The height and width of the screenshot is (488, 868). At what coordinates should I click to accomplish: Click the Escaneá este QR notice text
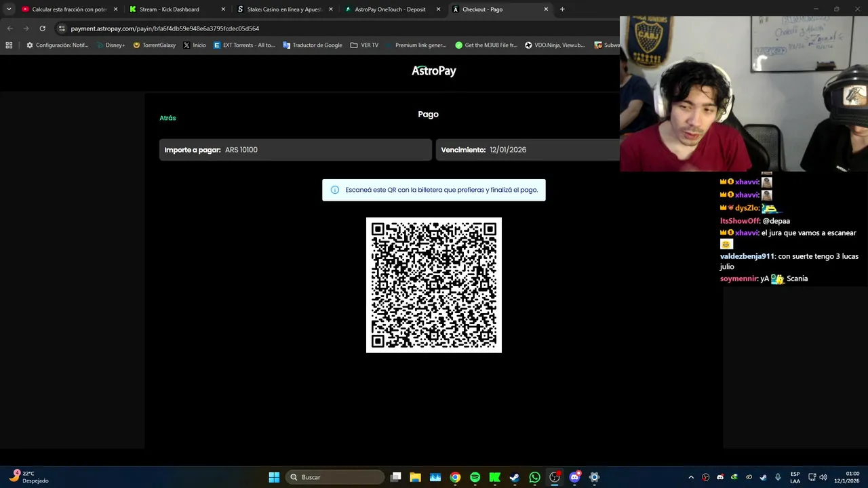point(441,190)
